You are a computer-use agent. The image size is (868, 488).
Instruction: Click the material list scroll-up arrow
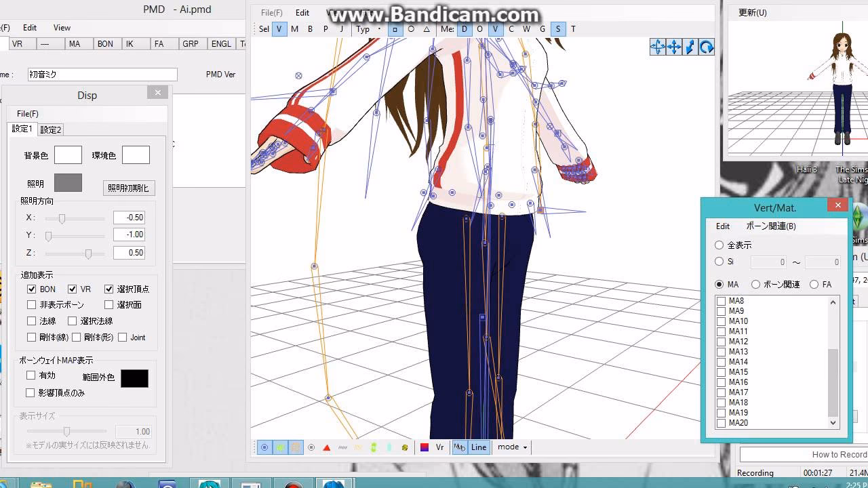833,302
